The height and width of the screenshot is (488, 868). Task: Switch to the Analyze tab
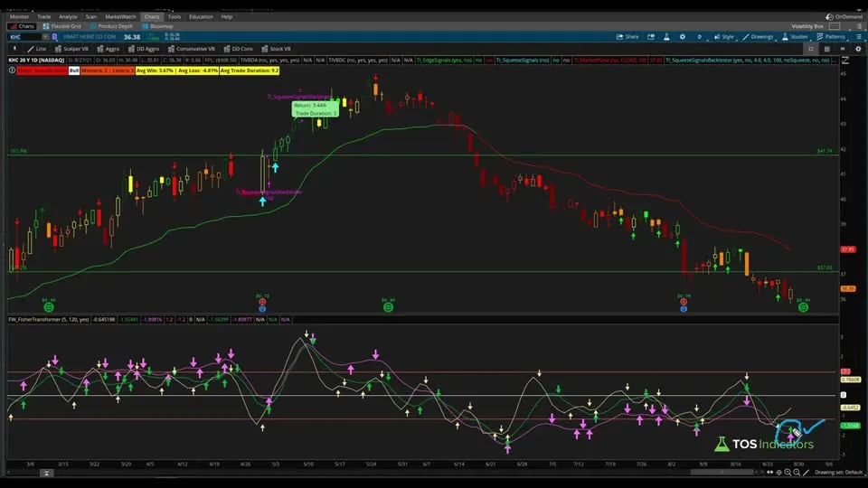pos(68,16)
